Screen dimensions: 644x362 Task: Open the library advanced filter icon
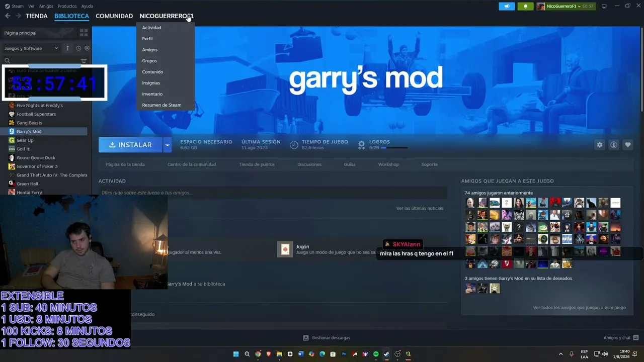(x=84, y=61)
